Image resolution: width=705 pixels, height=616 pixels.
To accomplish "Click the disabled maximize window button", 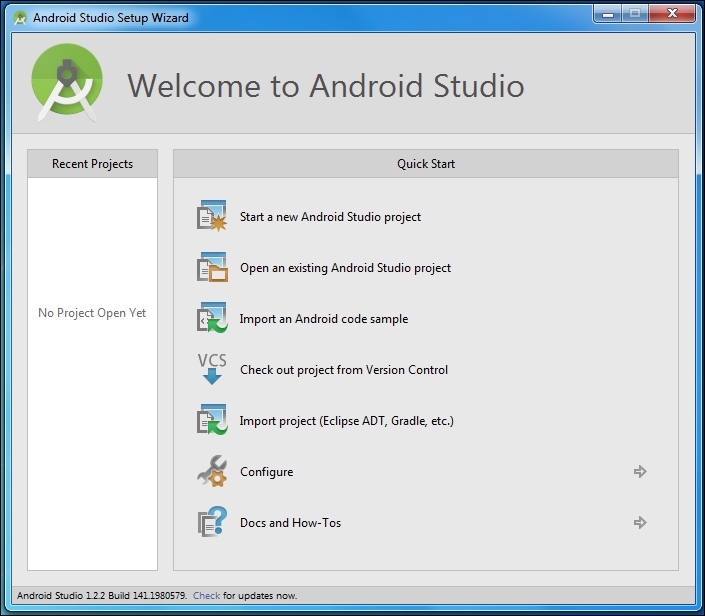I will 635,14.
